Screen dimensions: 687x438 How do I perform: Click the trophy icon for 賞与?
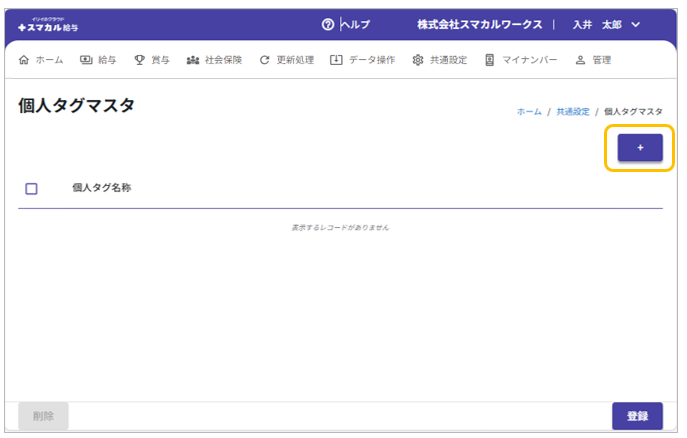click(140, 60)
